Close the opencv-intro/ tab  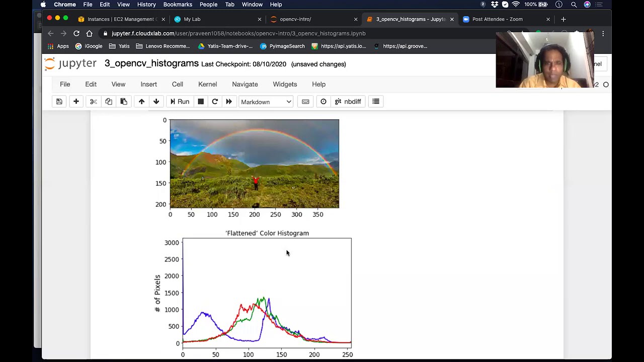[356, 19]
